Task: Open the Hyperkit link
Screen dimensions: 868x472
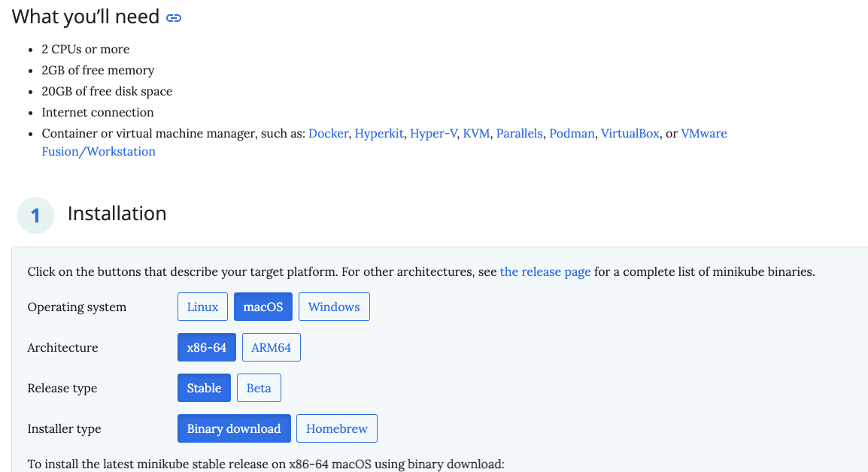Action: click(x=378, y=133)
